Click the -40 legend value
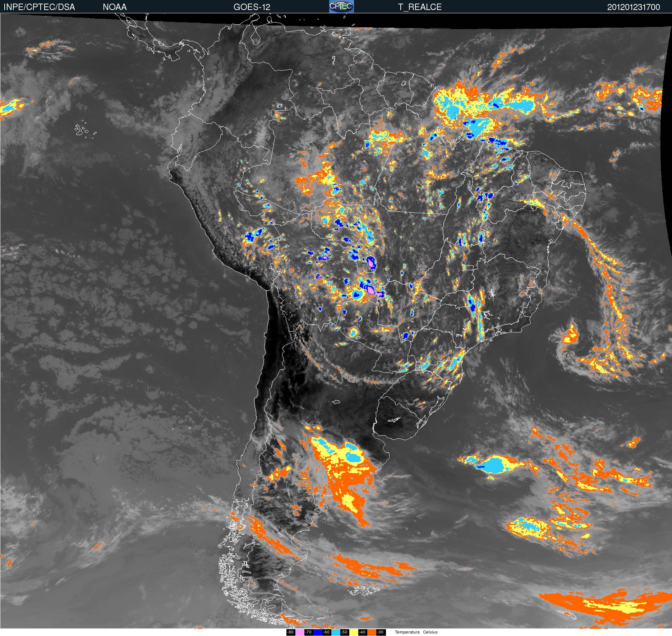The image size is (672, 636). (362, 632)
